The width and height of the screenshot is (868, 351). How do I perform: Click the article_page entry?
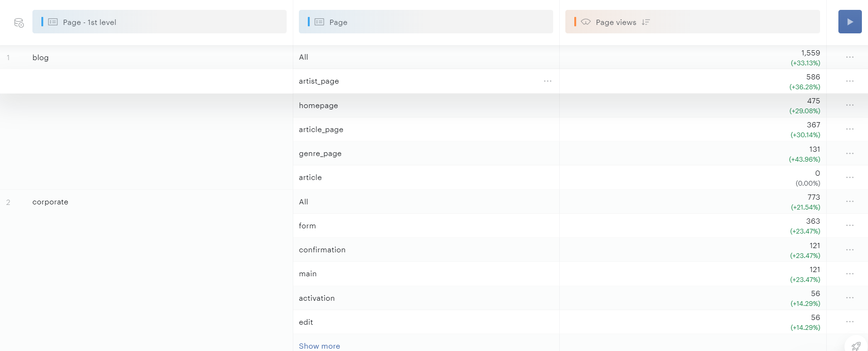coord(321,130)
